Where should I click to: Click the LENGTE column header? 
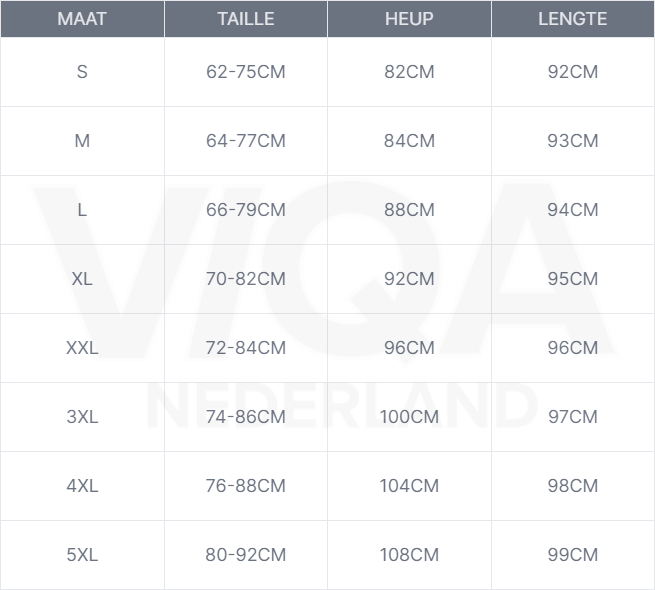coord(572,19)
